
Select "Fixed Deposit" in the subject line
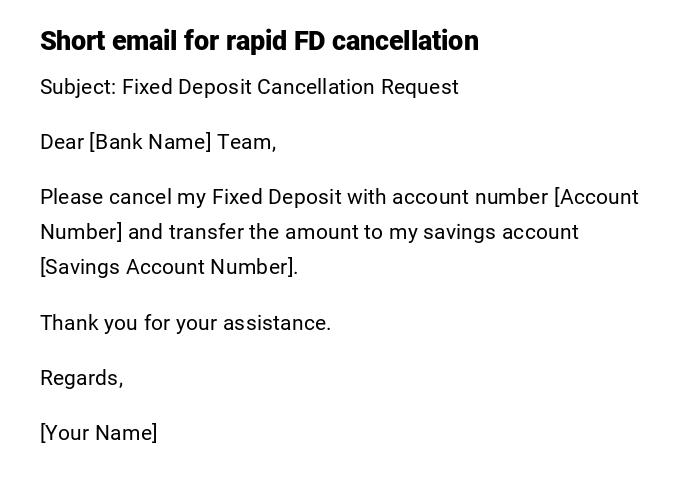[187, 87]
